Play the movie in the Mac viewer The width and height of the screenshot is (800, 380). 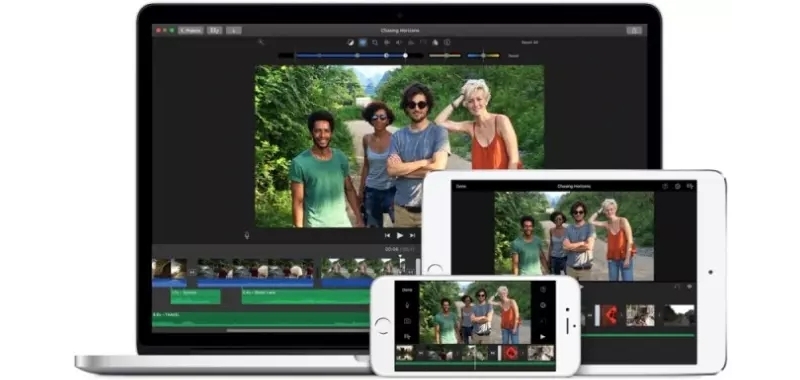point(400,236)
